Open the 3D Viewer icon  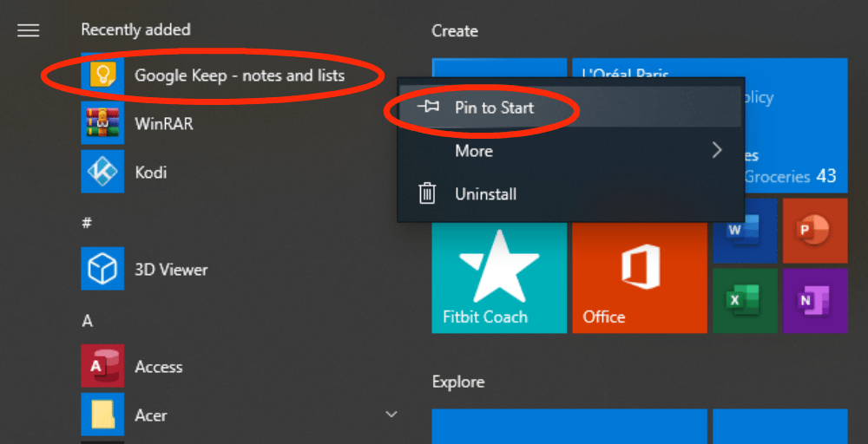tap(102, 269)
